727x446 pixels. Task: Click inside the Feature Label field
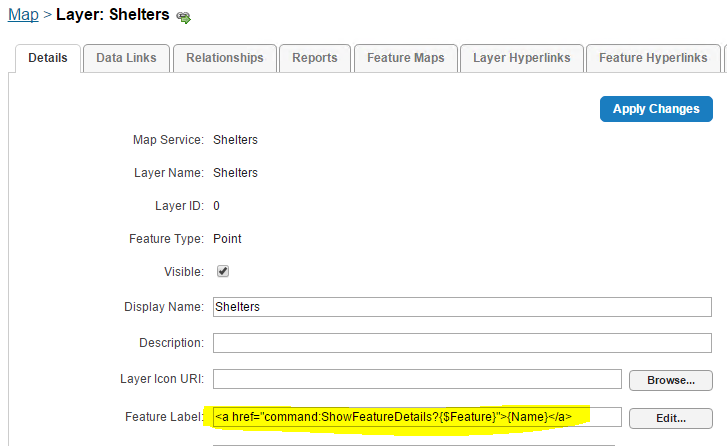417,417
